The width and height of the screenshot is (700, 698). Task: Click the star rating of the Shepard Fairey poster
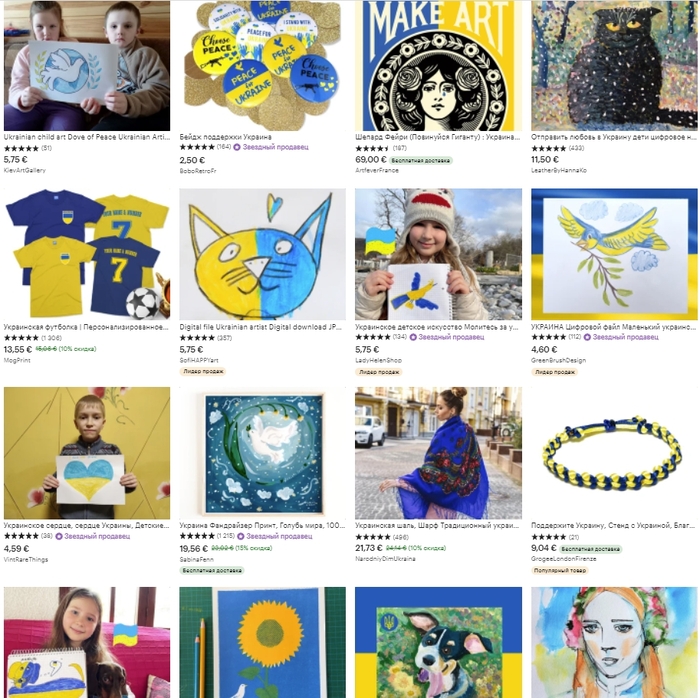[372, 148]
